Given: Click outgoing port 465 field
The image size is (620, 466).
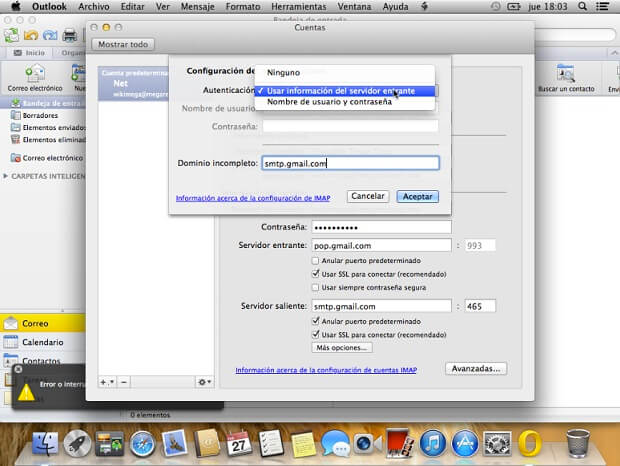Looking at the screenshot, I should pyautogui.click(x=480, y=306).
